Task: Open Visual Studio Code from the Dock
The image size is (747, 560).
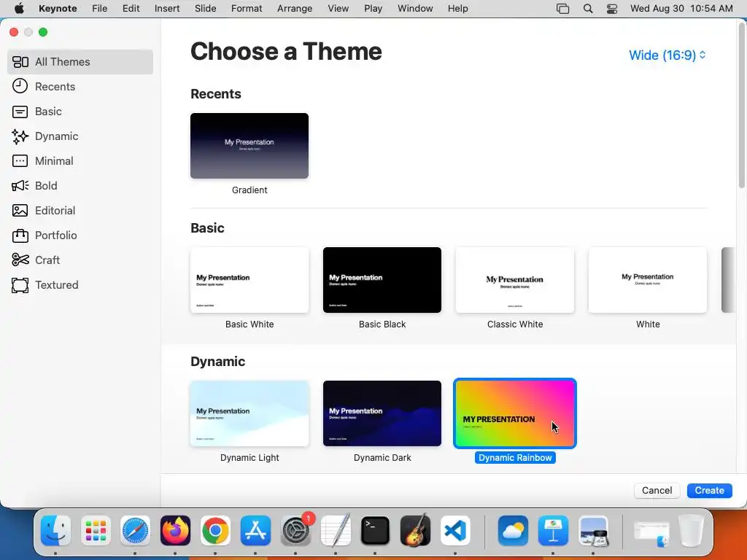Action: pos(455,531)
